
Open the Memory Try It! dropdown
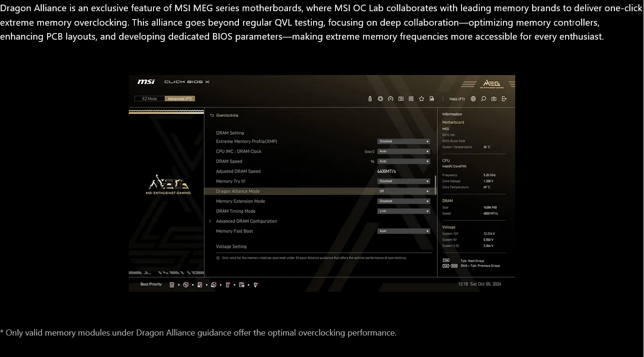coord(403,181)
